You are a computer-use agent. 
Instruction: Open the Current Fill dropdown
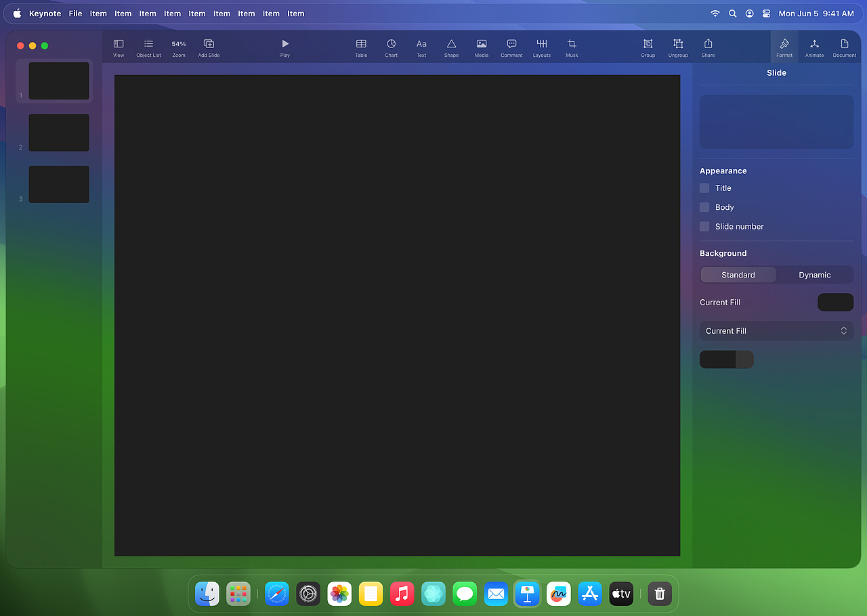point(775,330)
